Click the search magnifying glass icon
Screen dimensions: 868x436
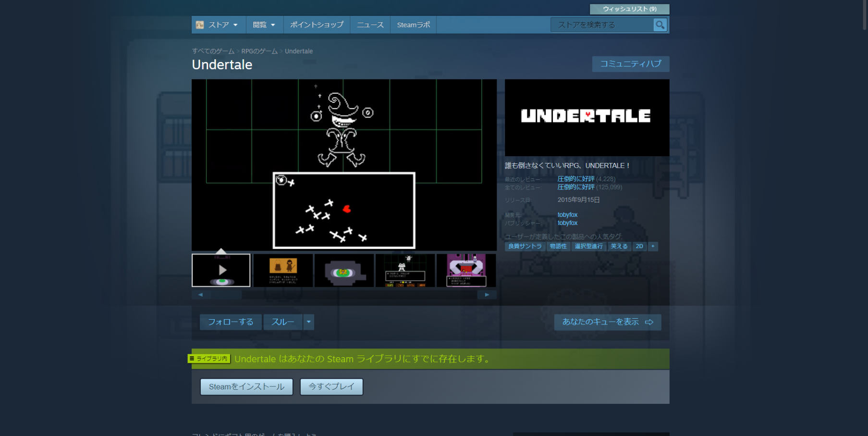pos(660,25)
